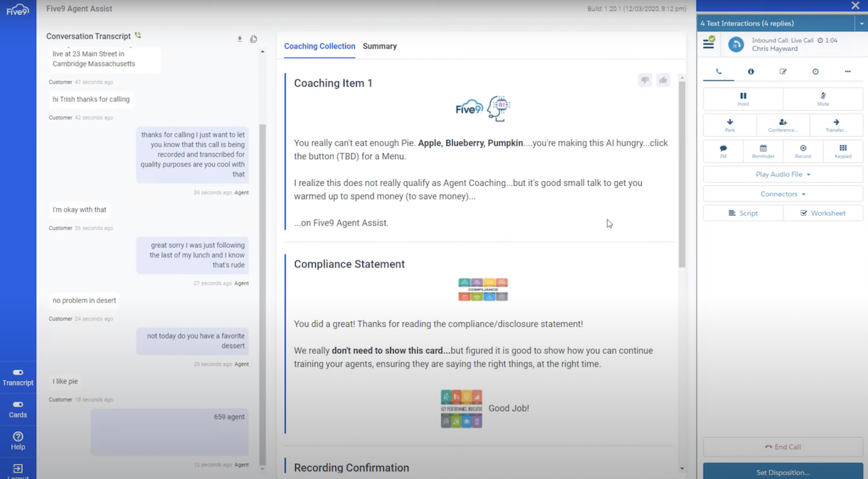Transfer the call
The height and width of the screenshot is (479, 868).
(836, 125)
